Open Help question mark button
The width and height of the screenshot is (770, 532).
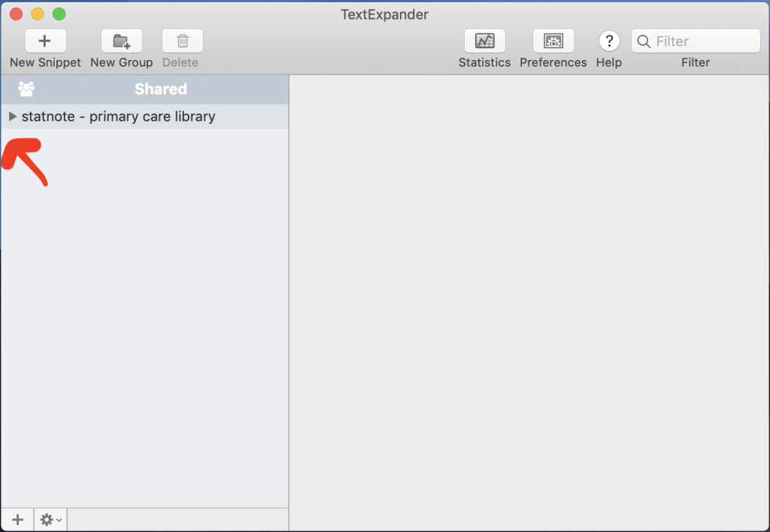click(609, 41)
